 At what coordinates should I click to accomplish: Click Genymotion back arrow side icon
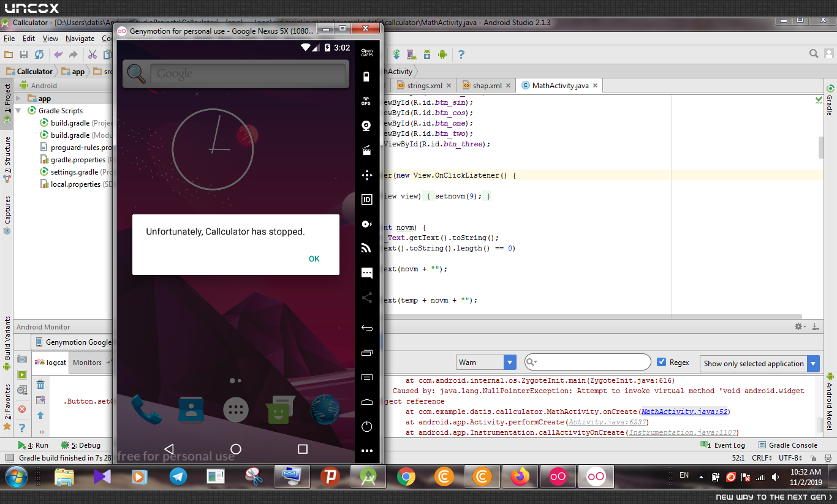pos(366,328)
